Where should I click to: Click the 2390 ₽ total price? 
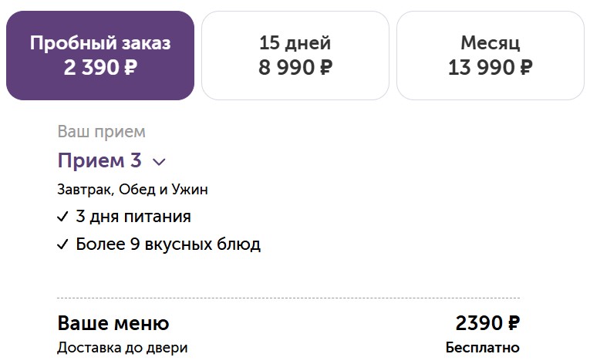[x=487, y=323]
